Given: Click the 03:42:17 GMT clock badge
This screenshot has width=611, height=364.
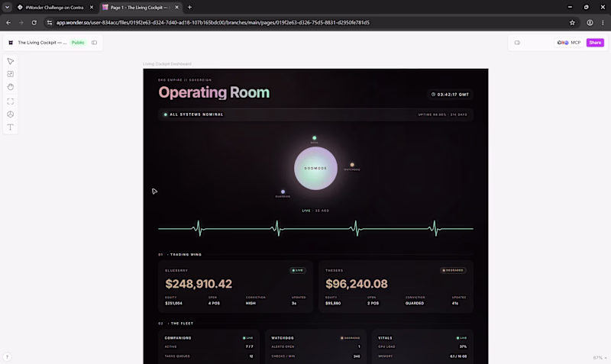Looking at the screenshot, I should [x=450, y=94].
